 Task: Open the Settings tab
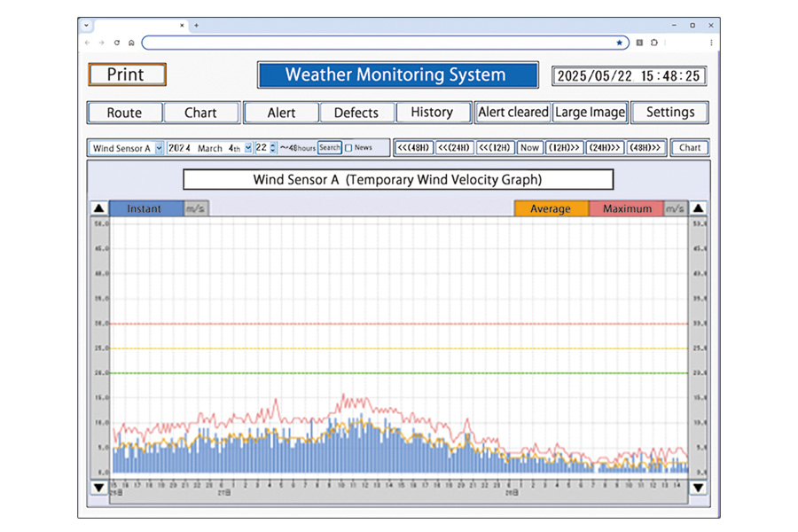click(x=670, y=113)
